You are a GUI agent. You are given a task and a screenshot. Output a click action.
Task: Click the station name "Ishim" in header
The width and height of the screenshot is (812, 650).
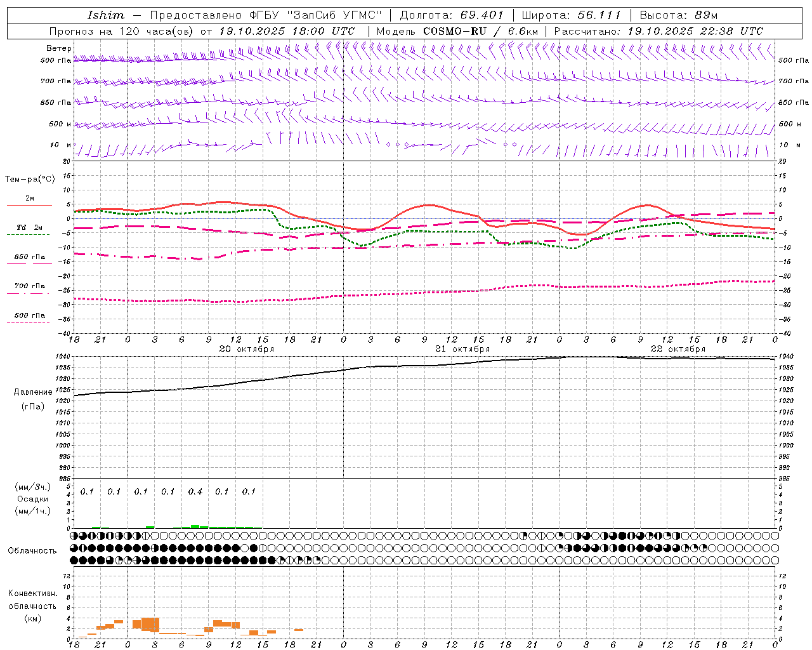tap(106, 15)
